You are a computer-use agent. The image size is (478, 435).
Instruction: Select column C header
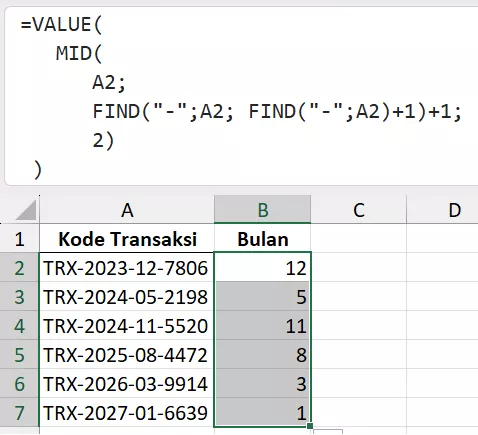pyautogui.click(x=359, y=210)
